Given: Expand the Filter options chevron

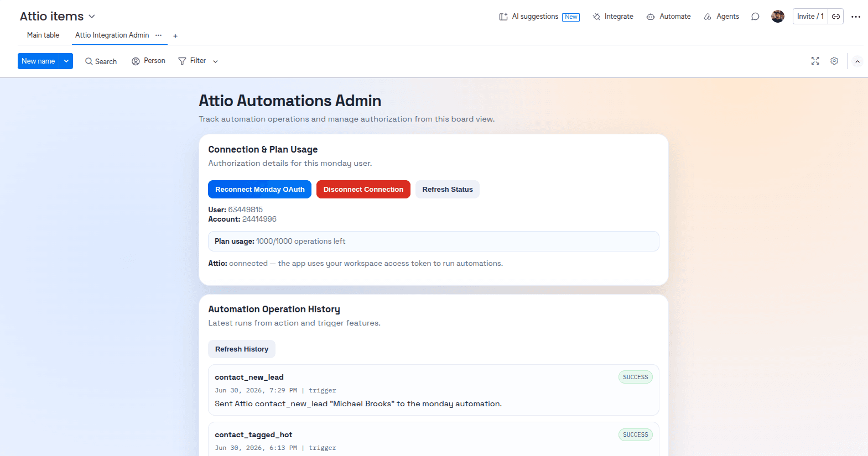Looking at the screenshot, I should point(216,61).
